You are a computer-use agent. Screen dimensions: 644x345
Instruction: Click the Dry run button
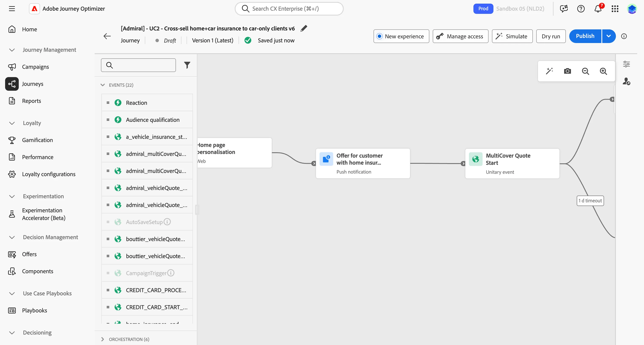tap(551, 36)
